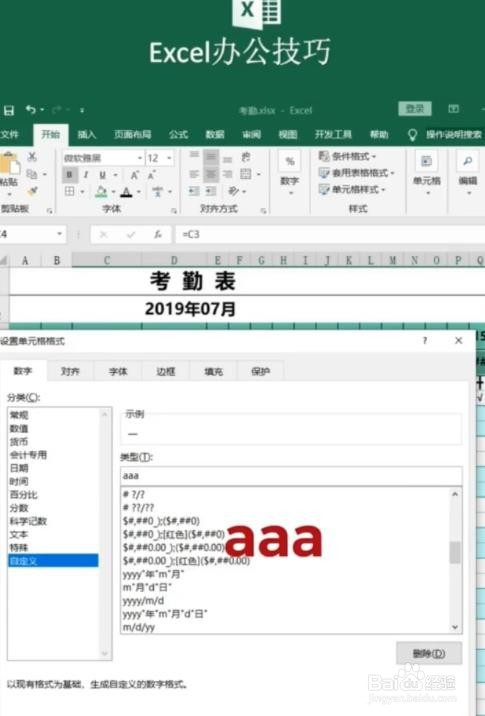
Task: Click the Top Align icon
Action: (x=194, y=157)
